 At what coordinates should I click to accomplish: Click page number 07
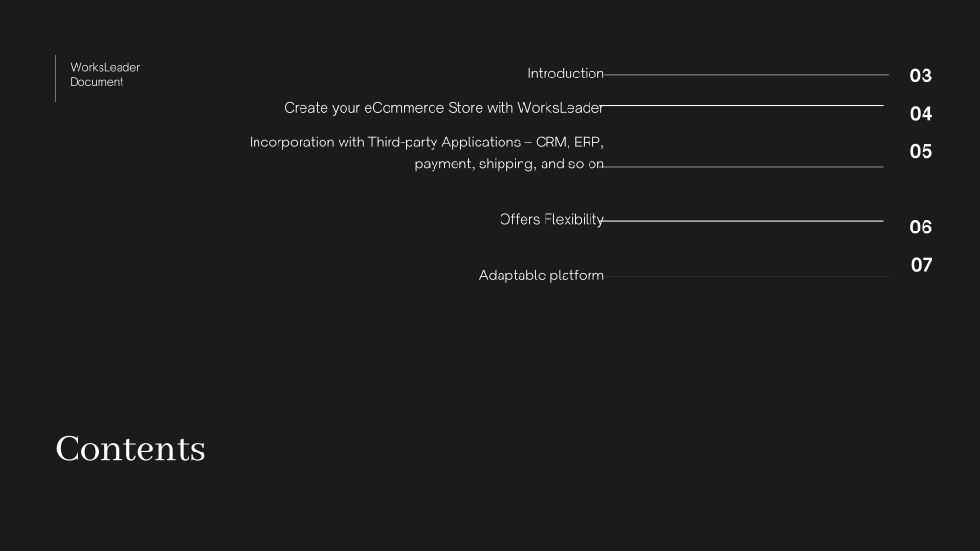tap(922, 266)
